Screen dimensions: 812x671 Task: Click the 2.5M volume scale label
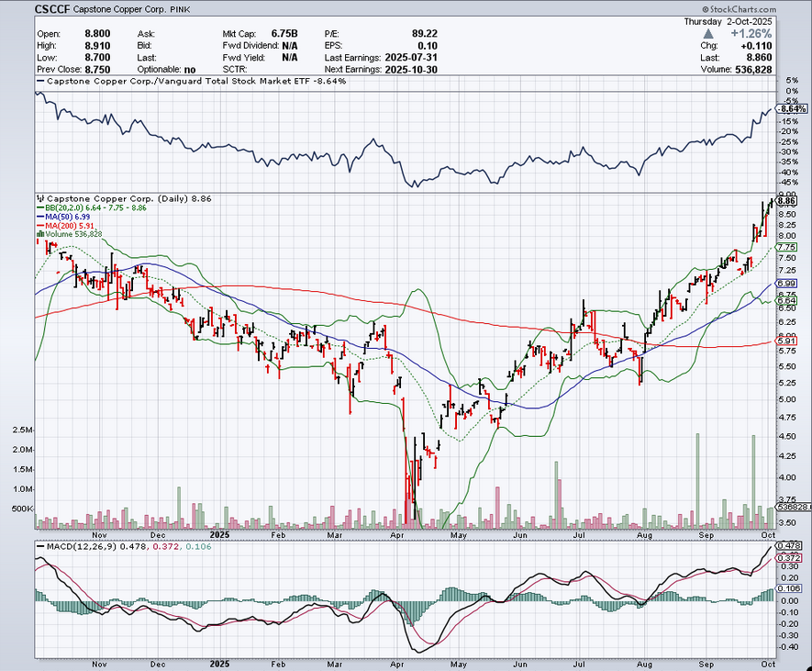[x=23, y=431]
